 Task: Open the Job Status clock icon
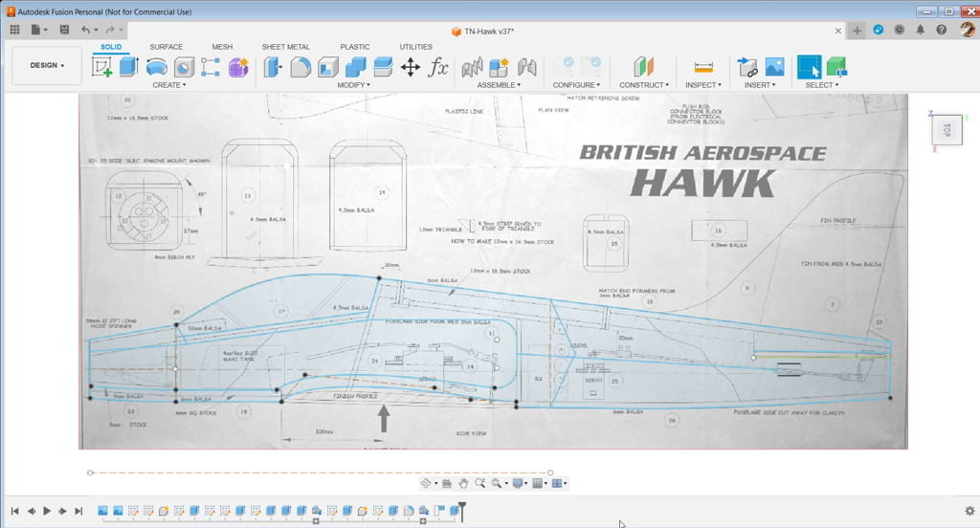(x=899, y=30)
